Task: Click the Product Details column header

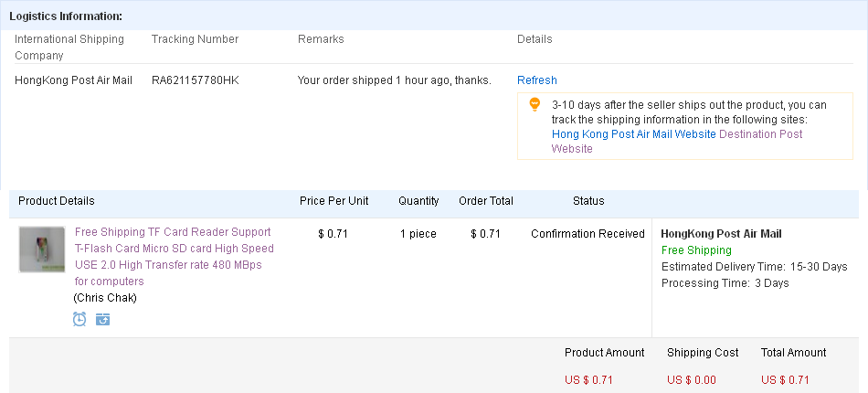Action: click(x=57, y=201)
